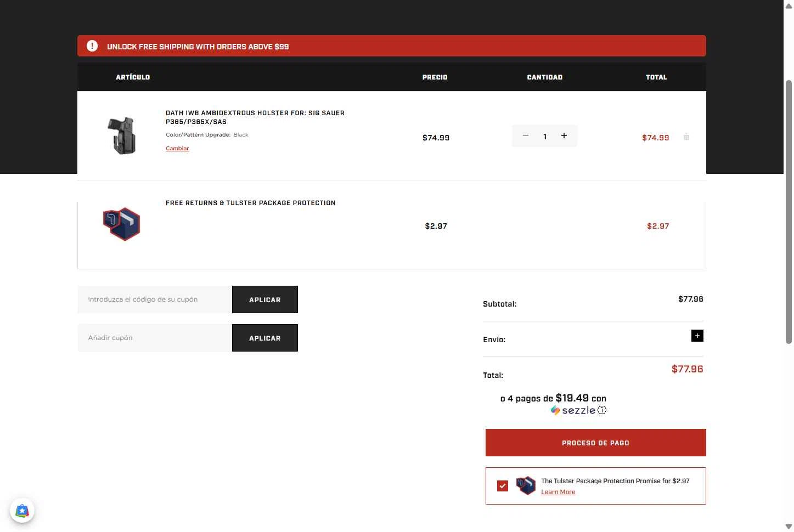Click the package protection shield icon near the checkbox
This screenshot has height=532, width=794.
(526, 485)
